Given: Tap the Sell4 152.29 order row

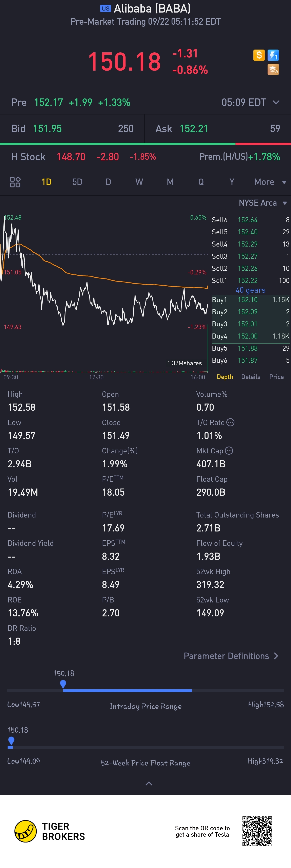Looking at the screenshot, I should (250, 244).
